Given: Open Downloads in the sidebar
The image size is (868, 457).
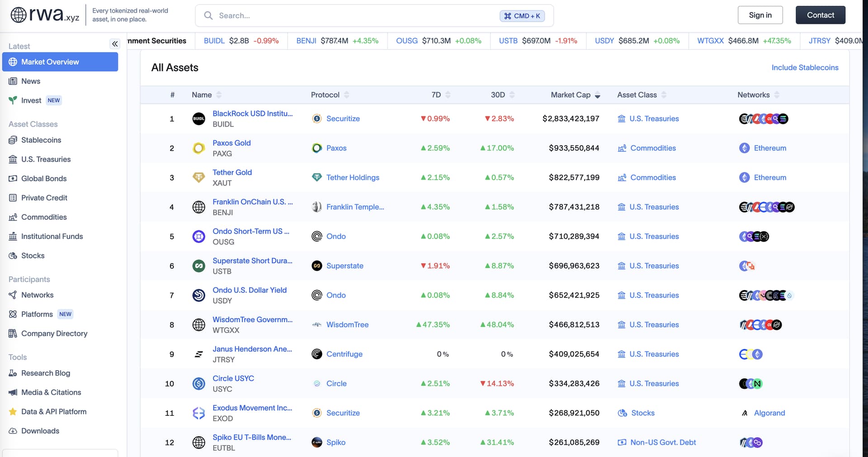Looking at the screenshot, I should [40, 431].
